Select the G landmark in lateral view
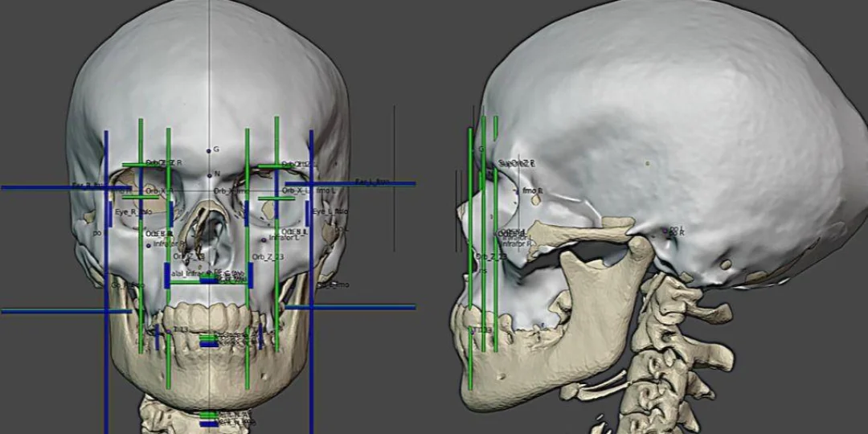Image resolution: width=868 pixels, height=434 pixels. click(x=481, y=149)
